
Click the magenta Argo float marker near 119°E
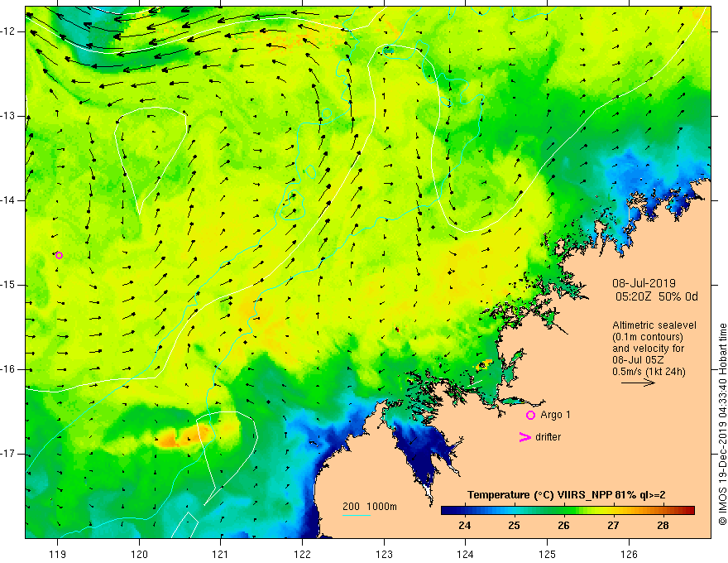click(x=59, y=255)
